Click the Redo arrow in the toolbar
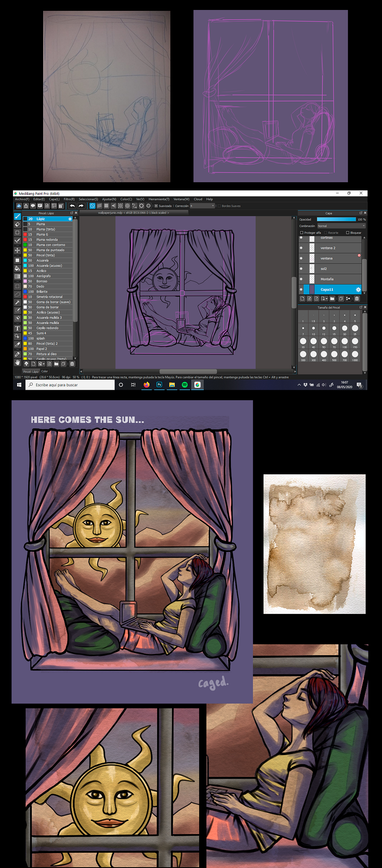 click(81, 206)
